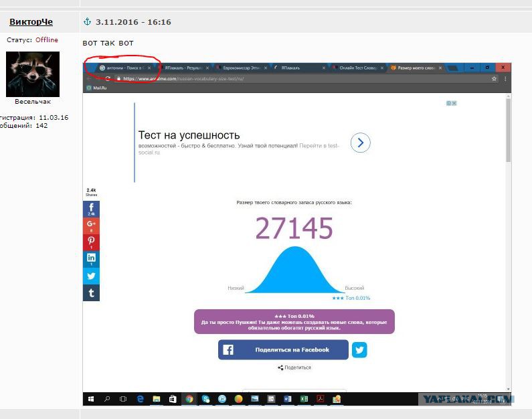The height and width of the screenshot is (419, 532).
Task: Share on Facebook via sidebar icon
Action: 91,209
